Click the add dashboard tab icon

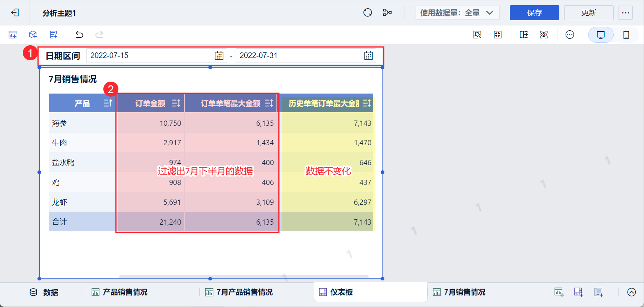coord(578,292)
